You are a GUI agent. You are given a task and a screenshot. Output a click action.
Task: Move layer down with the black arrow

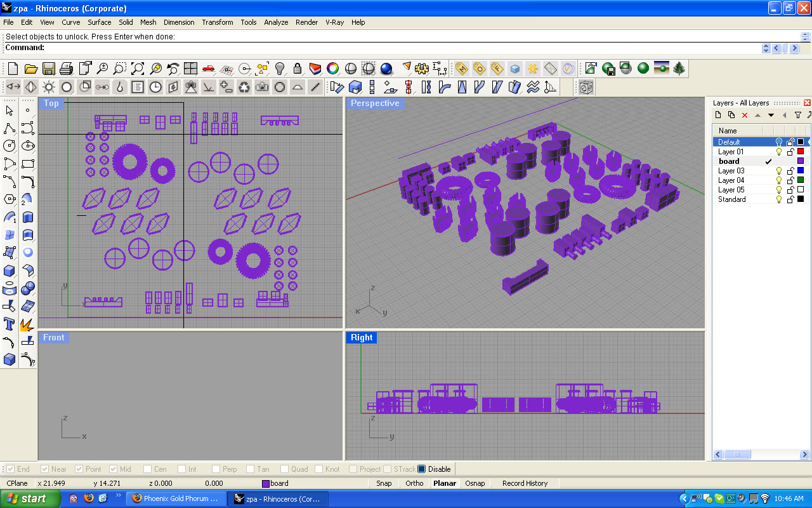(771, 115)
